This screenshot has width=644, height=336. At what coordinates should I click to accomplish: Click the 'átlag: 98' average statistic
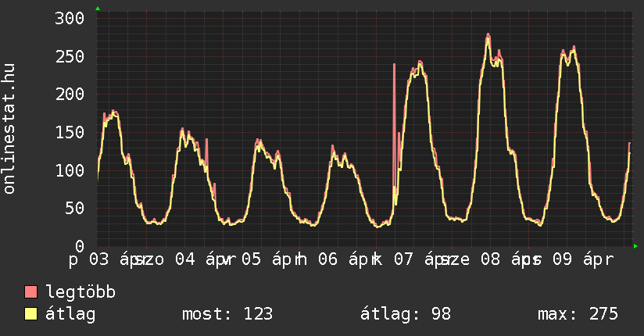coord(406,314)
